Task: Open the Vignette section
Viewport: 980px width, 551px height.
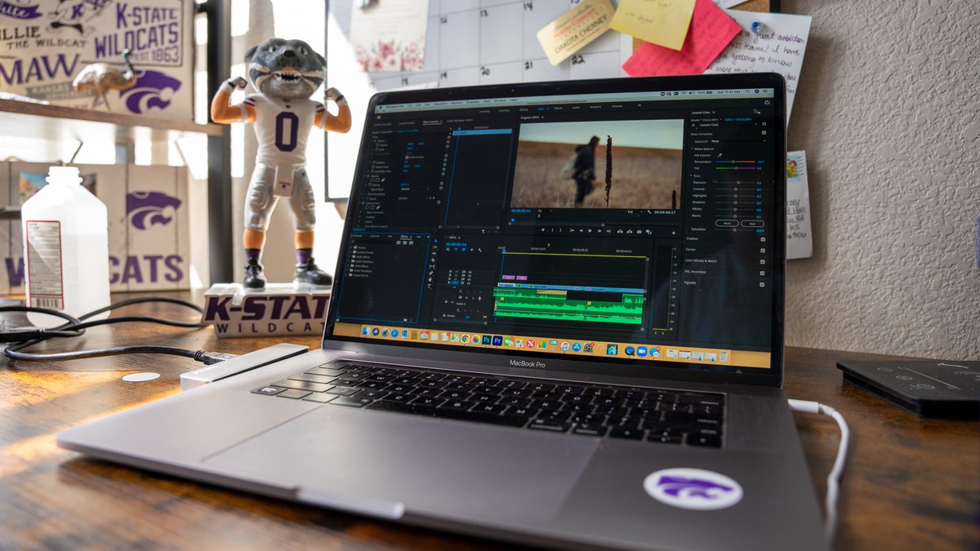Action: point(690,282)
